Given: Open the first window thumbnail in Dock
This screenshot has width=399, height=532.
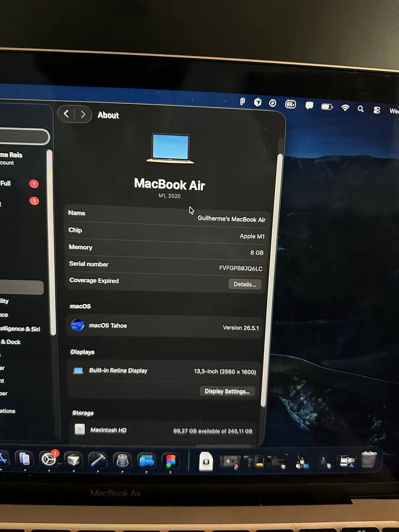Looking at the screenshot, I should pos(230,462).
